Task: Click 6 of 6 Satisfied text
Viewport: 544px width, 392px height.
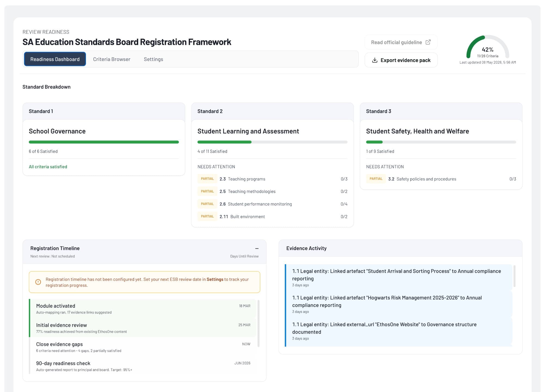Action: tap(43, 151)
